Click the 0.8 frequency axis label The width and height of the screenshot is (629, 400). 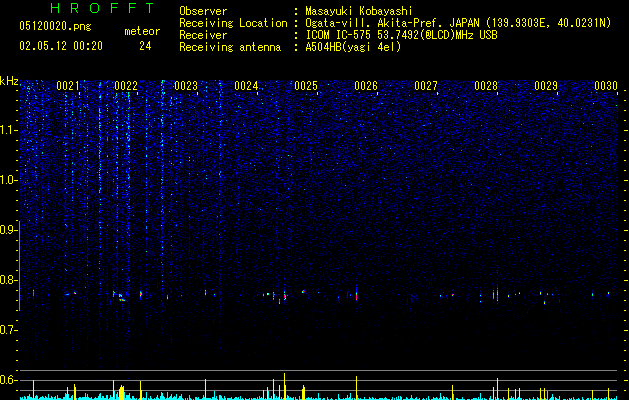pos(9,280)
